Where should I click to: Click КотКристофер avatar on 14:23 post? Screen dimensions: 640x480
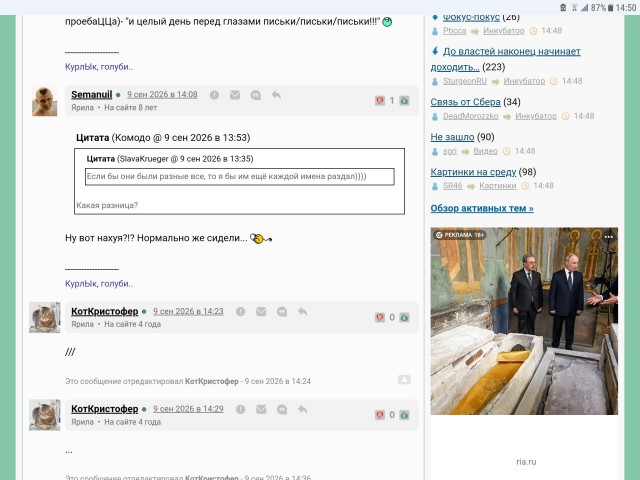[44, 318]
